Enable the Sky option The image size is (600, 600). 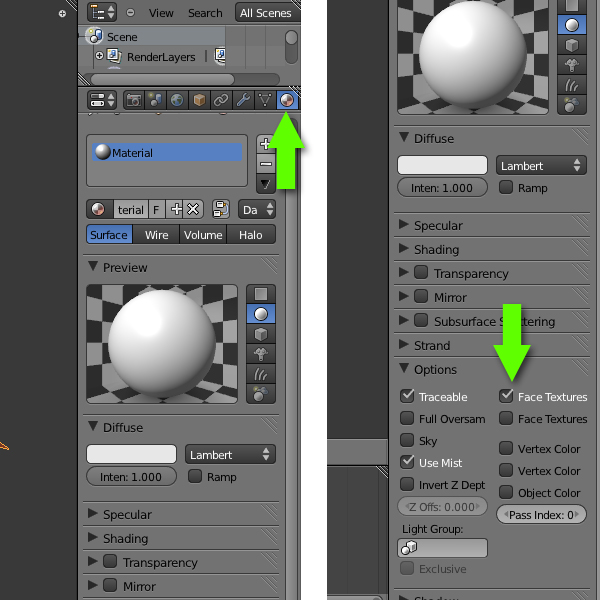(407, 440)
